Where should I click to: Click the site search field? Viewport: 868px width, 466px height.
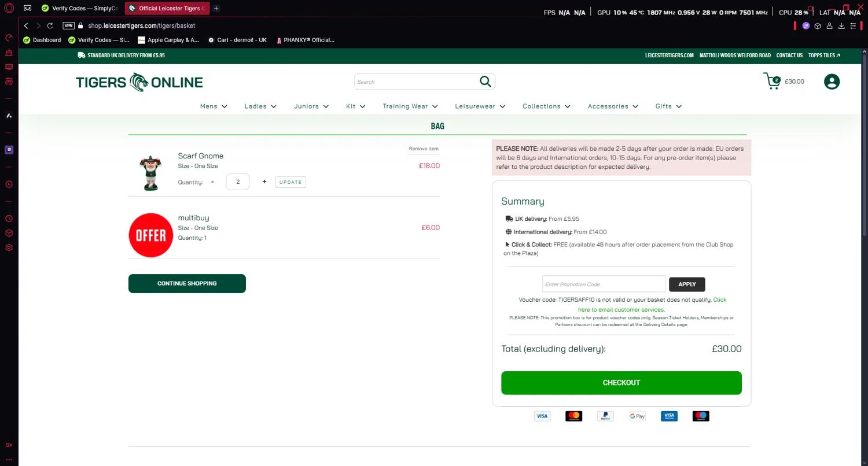click(x=417, y=82)
